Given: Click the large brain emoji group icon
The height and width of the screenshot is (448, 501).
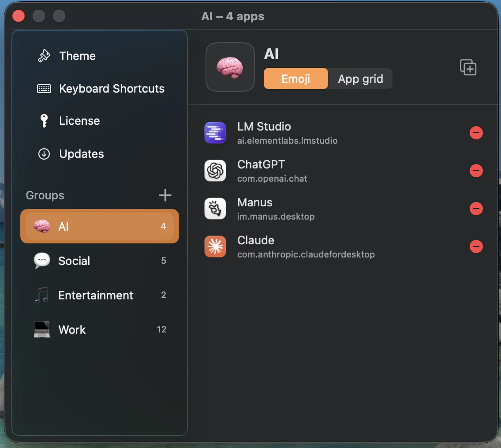Looking at the screenshot, I should coord(230,67).
